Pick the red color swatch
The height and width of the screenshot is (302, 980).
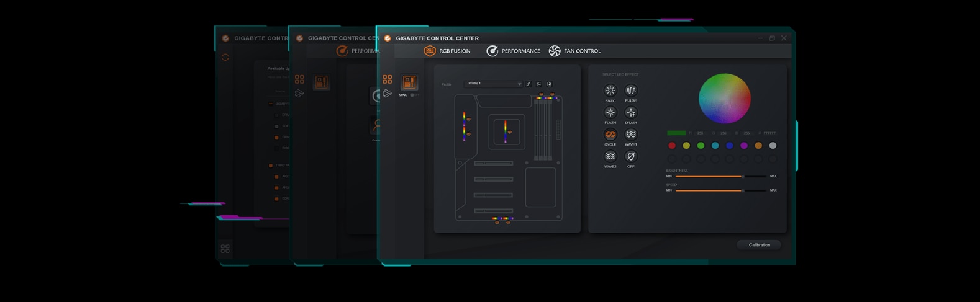pos(671,146)
